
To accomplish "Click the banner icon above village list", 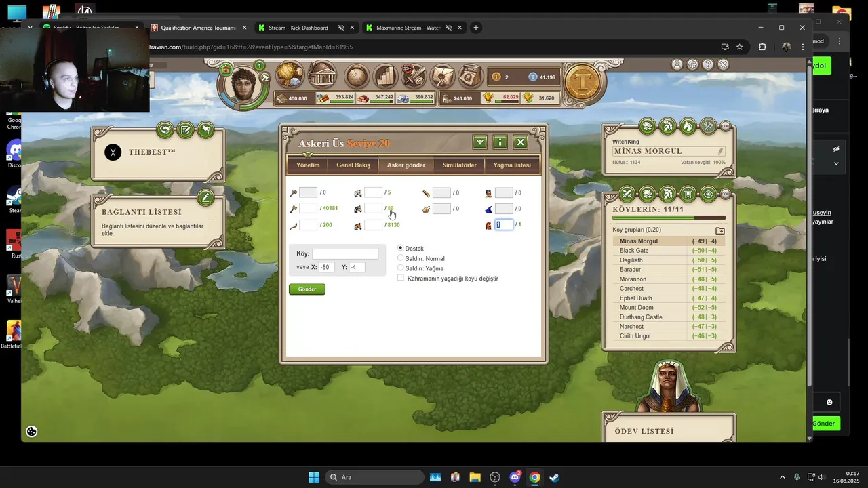I will [688, 195].
